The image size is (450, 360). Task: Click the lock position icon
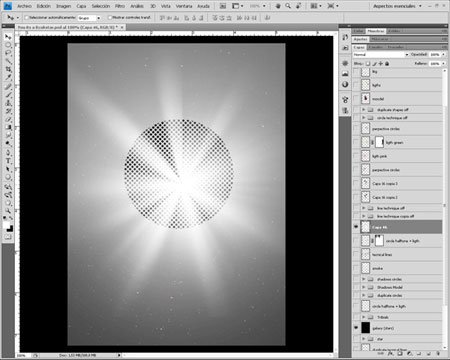pos(381,63)
